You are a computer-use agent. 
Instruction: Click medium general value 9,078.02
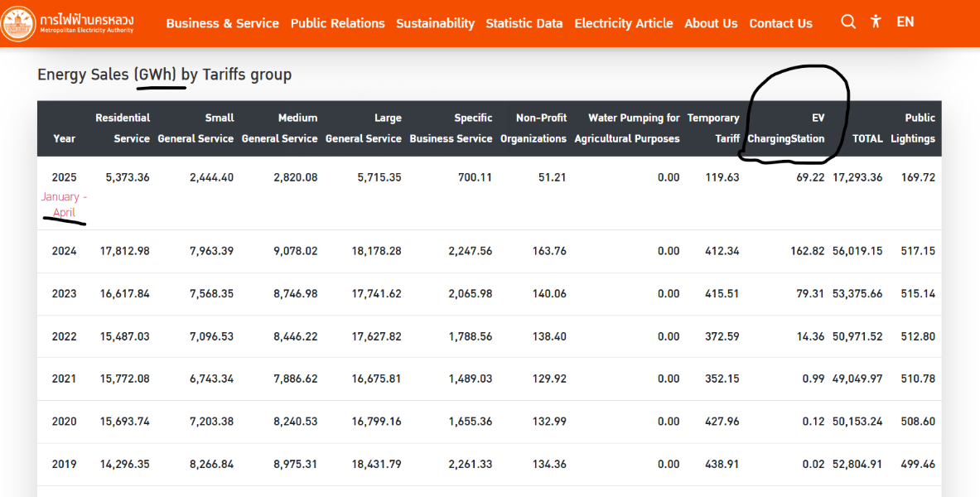pyautogui.click(x=296, y=251)
